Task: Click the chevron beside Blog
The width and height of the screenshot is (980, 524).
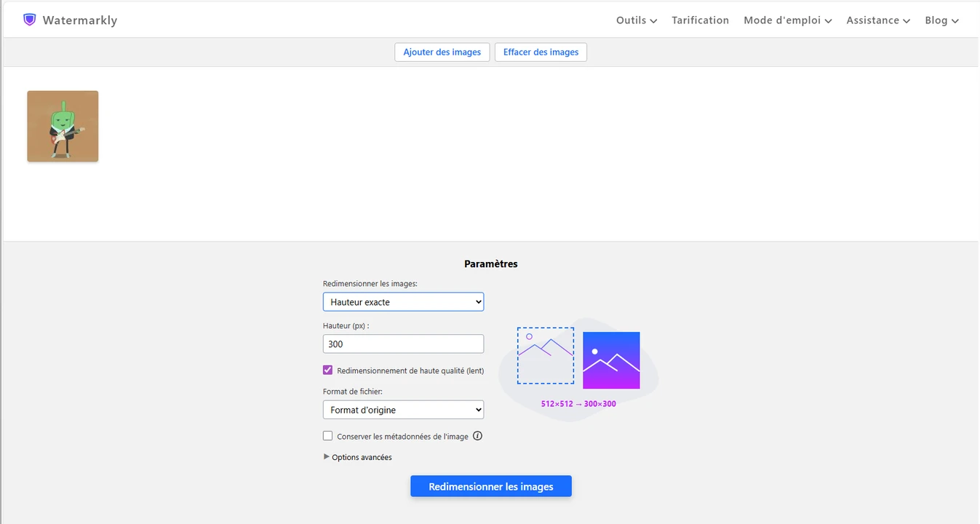Action: click(x=955, y=21)
